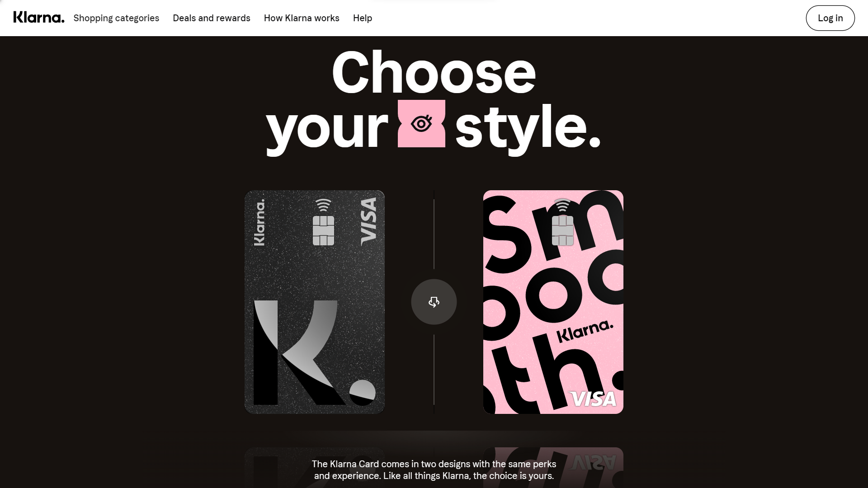
Task: Click the VISA logo on the pink card
Action: pyautogui.click(x=594, y=399)
